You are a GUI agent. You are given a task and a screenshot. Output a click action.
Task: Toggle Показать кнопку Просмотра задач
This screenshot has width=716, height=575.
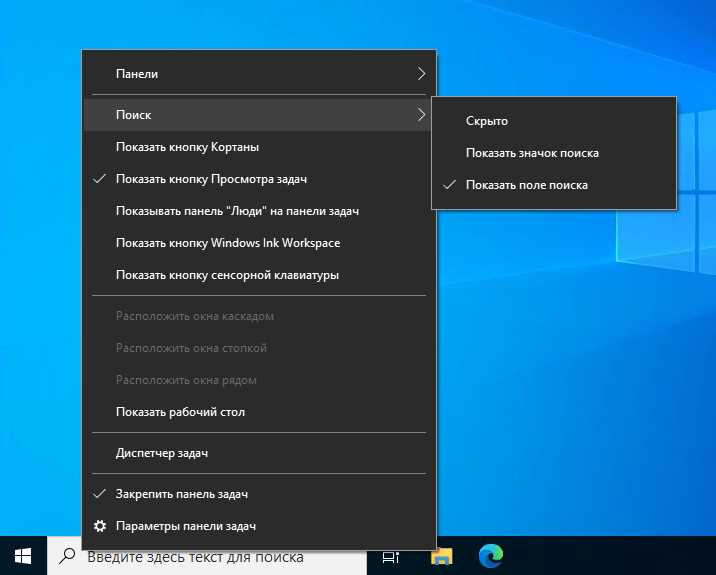pyautogui.click(x=259, y=179)
